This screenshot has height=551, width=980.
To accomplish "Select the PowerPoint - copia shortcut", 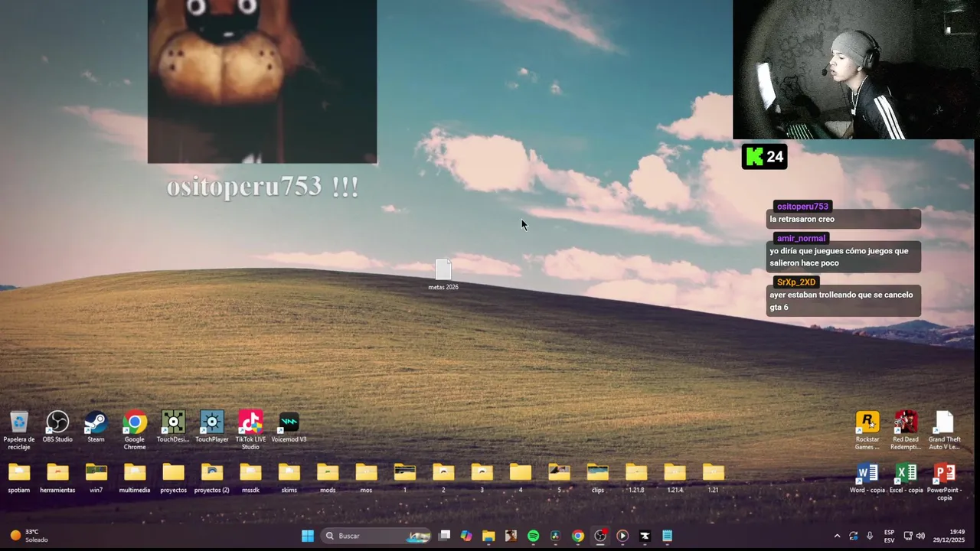I will (945, 482).
